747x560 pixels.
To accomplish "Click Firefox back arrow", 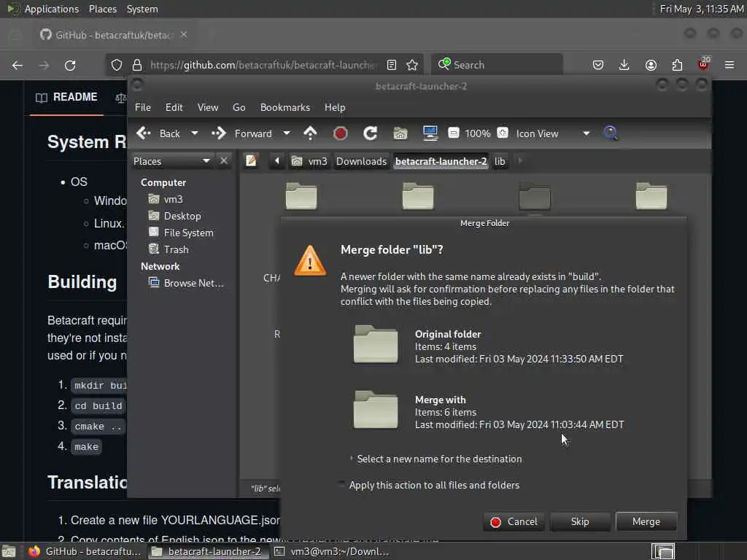I will (x=18, y=65).
